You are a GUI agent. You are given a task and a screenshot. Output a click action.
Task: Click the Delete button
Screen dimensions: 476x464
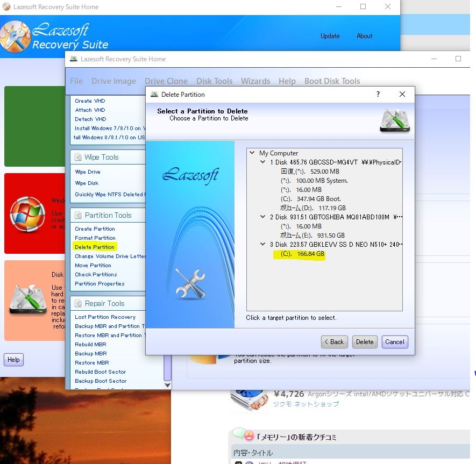point(365,342)
